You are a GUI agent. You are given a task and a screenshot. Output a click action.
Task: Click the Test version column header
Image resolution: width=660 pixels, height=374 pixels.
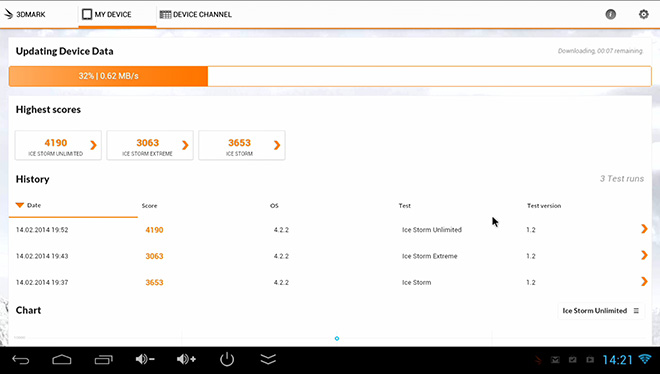tap(544, 206)
